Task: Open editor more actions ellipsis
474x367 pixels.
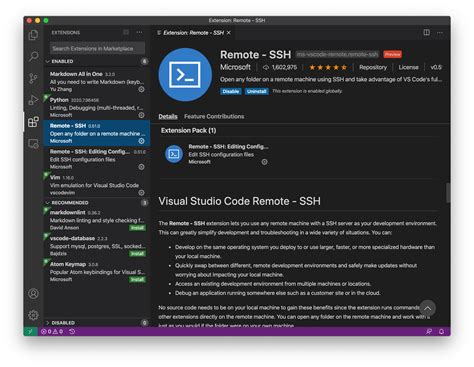Action: click(x=440, y=32)
